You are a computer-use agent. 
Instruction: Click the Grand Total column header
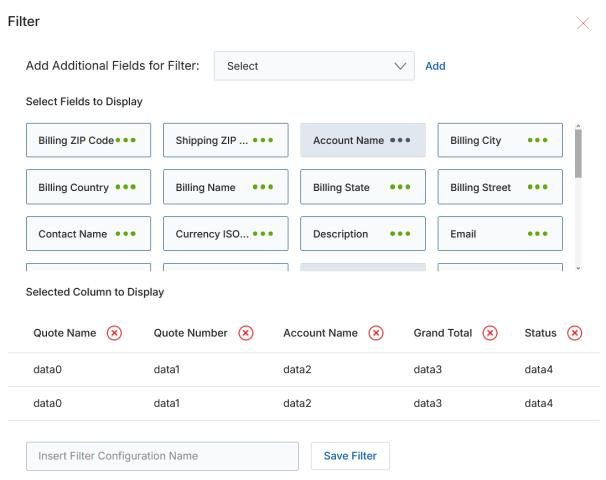[x=443, y=333]
